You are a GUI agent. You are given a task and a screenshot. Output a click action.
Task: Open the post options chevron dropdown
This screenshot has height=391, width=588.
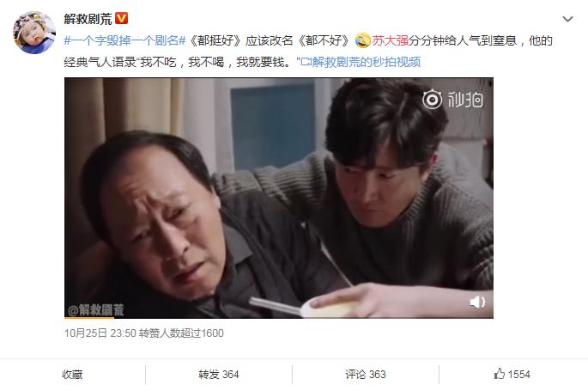click(x=567, y=19)
